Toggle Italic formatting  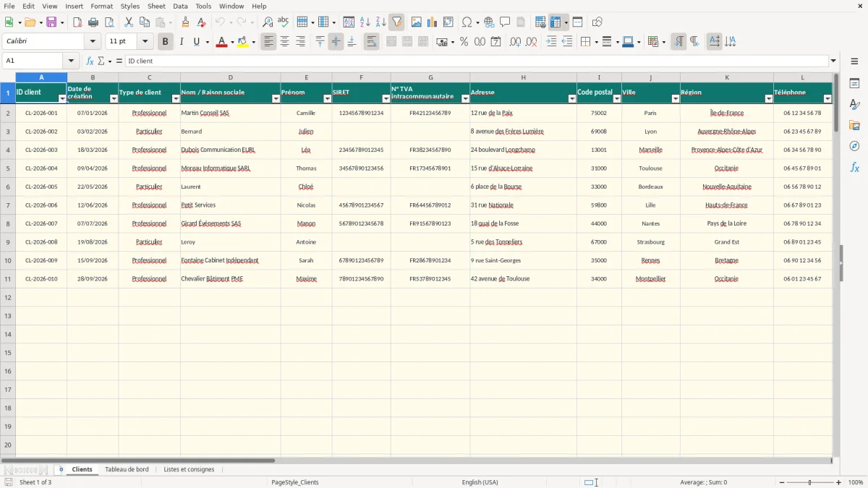coord(181,42)
